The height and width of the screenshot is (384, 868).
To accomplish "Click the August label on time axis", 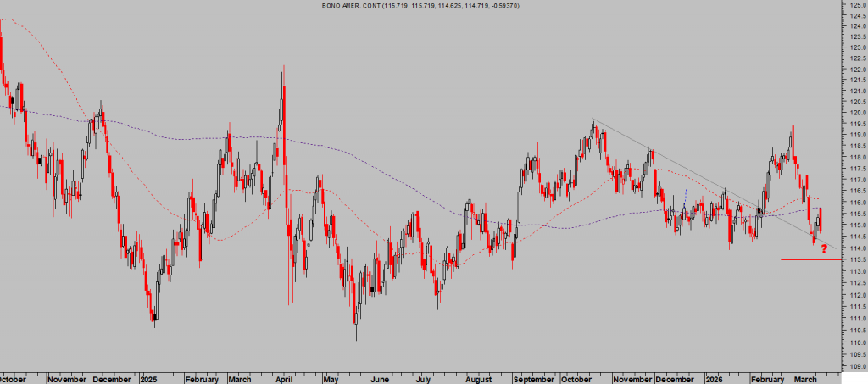I will [x=479, y=379].
